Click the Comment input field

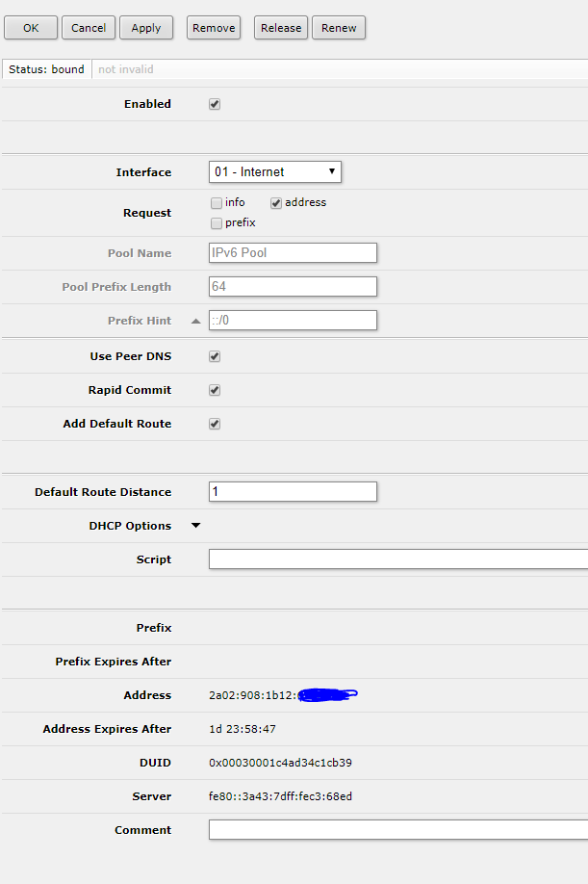398,830
